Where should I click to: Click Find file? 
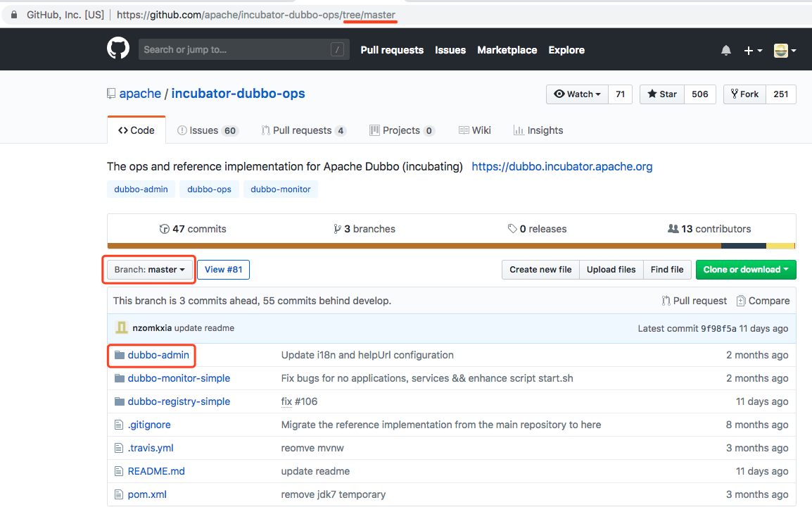(667, 270)
